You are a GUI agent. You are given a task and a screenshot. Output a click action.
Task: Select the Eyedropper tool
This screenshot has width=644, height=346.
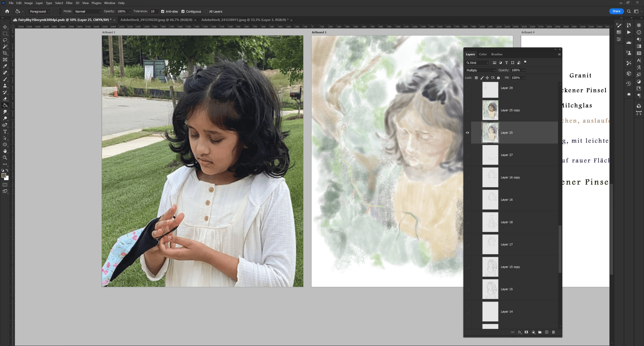[5, 66]
